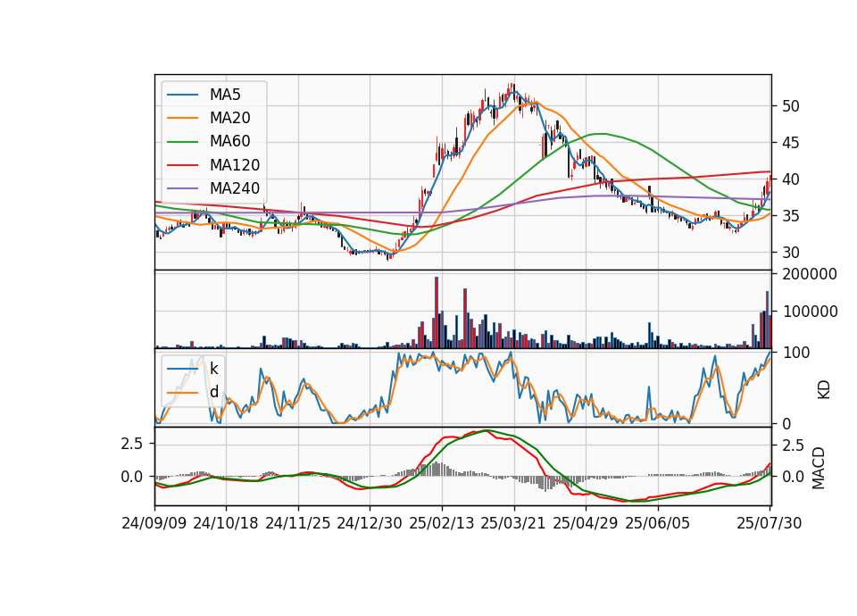857x616 pixels.
Task: Click the price axis value 35
Action: (x=791, y=216)
